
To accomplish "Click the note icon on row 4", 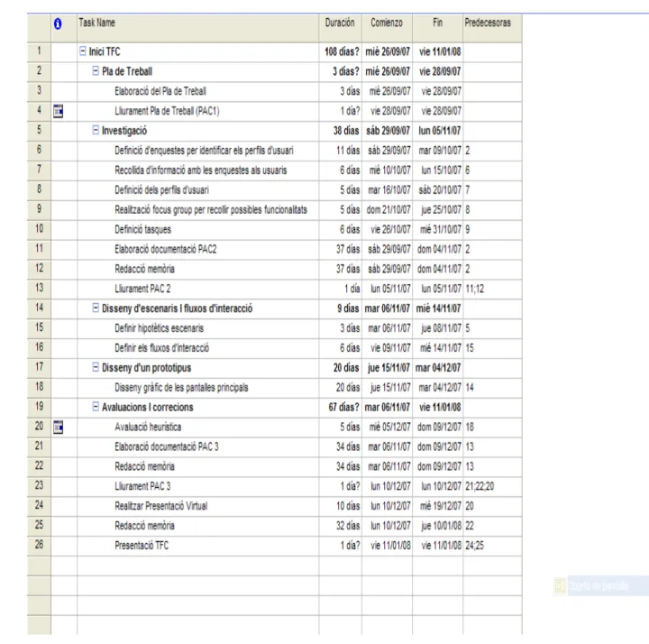I will tap(59, 111).
